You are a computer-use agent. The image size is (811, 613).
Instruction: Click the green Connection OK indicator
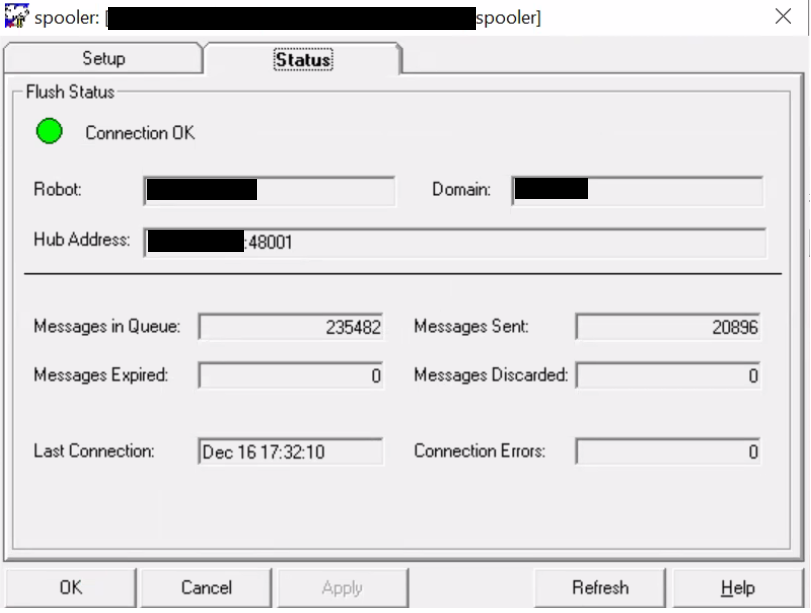49,131
